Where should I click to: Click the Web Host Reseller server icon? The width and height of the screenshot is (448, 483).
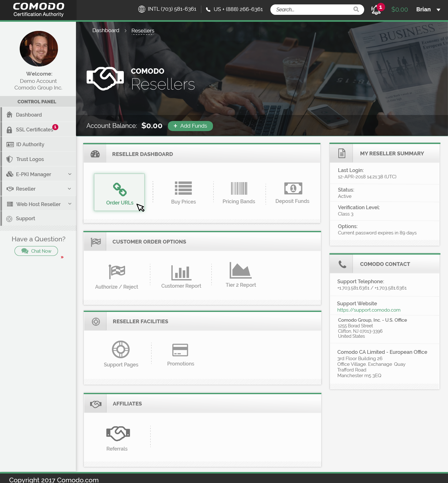10,204
